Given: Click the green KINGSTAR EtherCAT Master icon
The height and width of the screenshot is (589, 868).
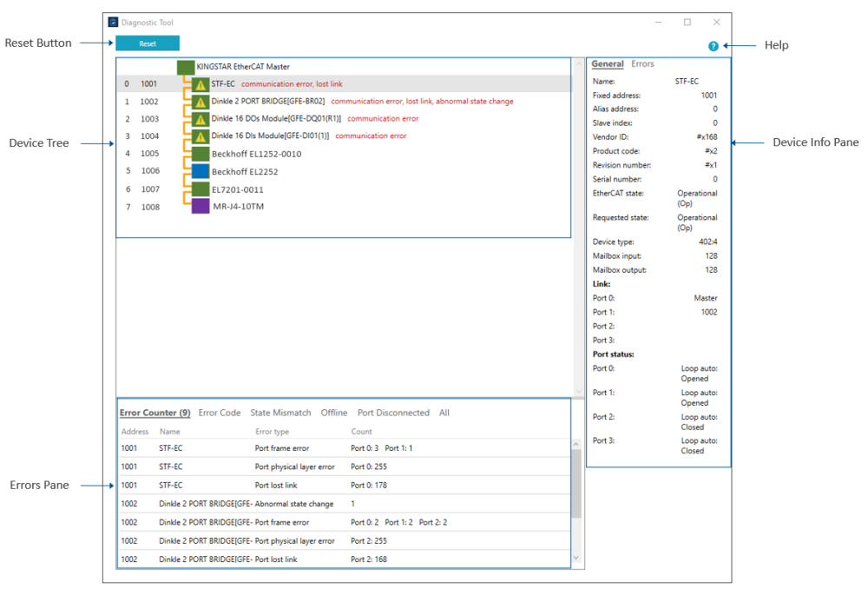Looking at the screenshot, I should pyautogui.click(x=185, y=67).
